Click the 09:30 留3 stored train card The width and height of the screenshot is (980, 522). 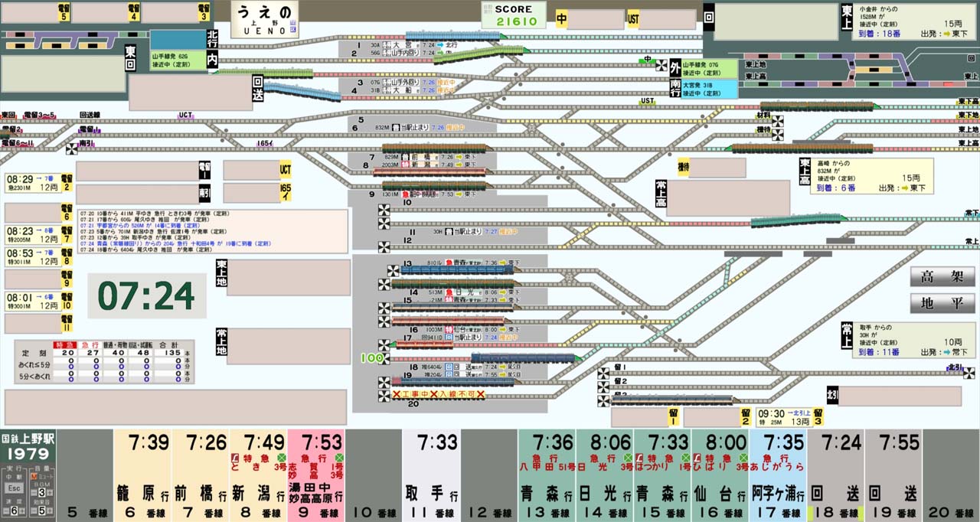click(782, 416)
